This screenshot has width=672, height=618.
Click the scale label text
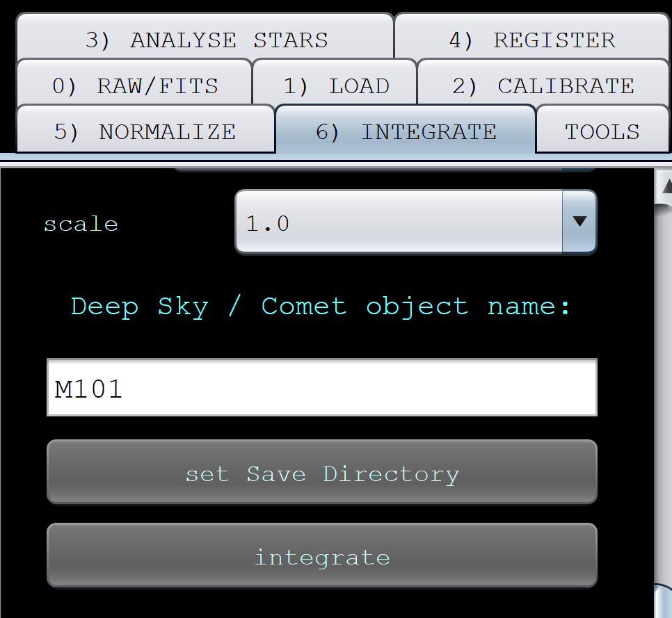(x=81, y=224)
